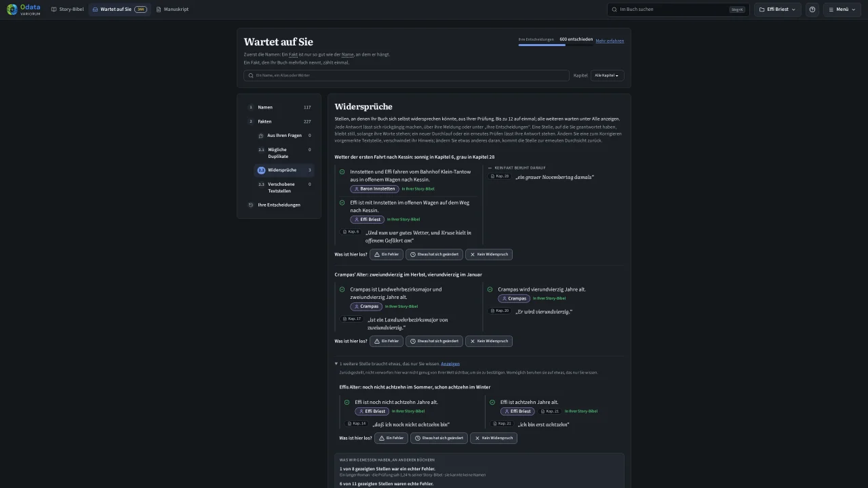Mark the Effis Alter contradiction as Ein Fehler
Image resolution: width=868 pixels, height=488 pixels.
point(391,438)
